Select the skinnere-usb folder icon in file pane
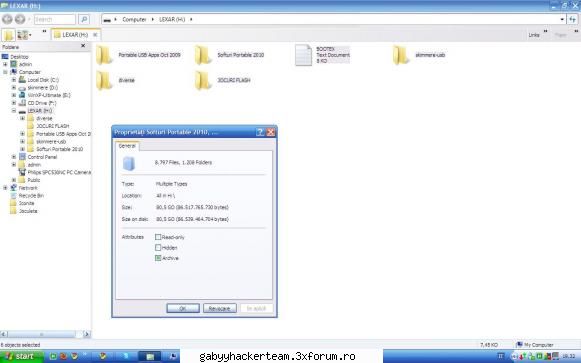The width and height of the screenshot is (581, 363). [x=401, y=55]
